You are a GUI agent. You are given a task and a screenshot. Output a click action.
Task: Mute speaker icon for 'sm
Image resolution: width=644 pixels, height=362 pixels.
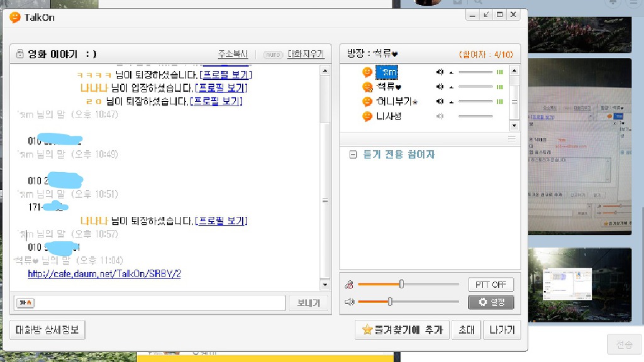pyautogui.click(x=440, y=72)
